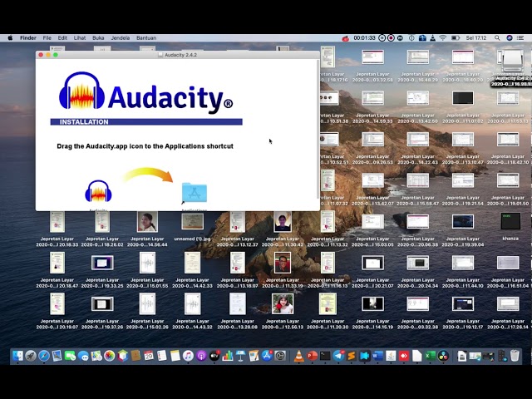This screenshot has width=532, height=399.
Task: Open Reminders from the Dock
Action: click(162, 356)
